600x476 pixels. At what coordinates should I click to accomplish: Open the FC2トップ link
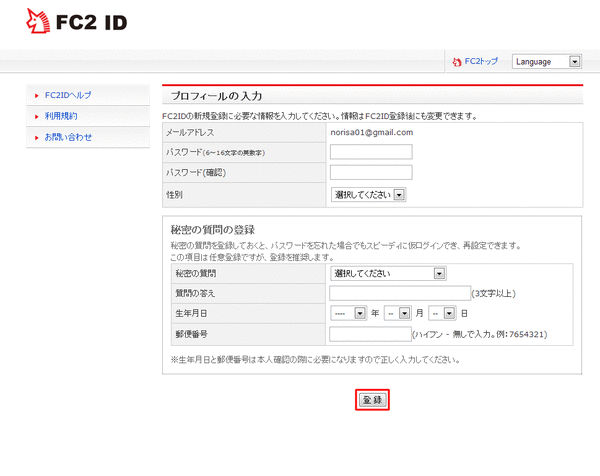click(x=481, y=61)
